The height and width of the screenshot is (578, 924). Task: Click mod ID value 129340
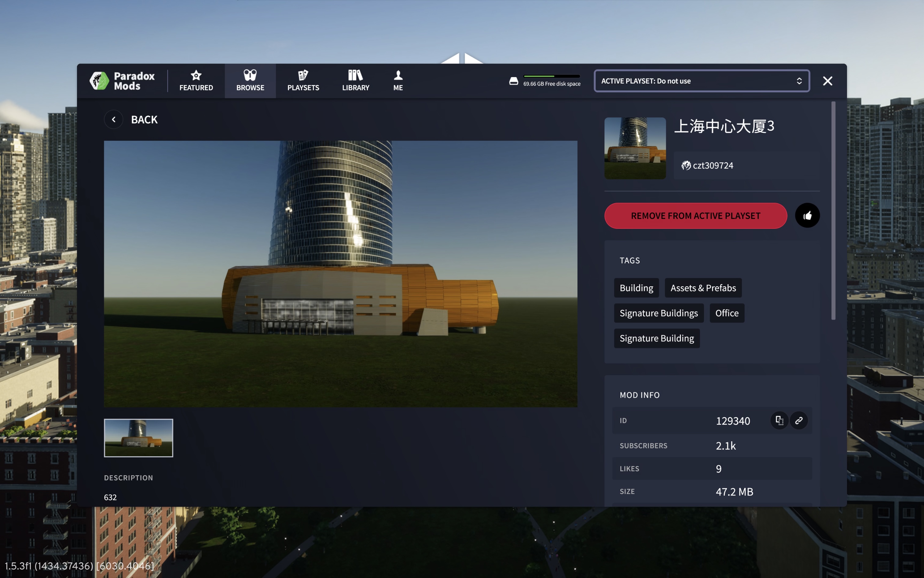[733, 421]
